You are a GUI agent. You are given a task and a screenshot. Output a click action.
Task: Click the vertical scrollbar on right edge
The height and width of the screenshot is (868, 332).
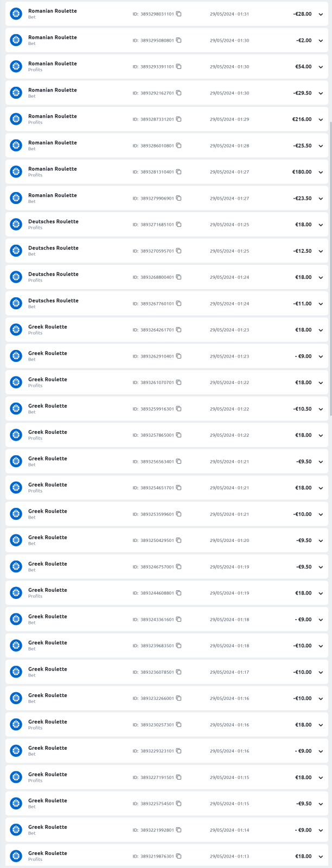pos(330,269)
